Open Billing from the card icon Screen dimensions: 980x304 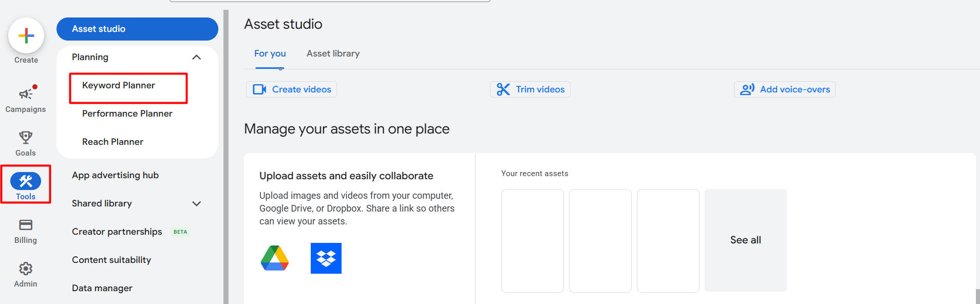tap(26, 225)
